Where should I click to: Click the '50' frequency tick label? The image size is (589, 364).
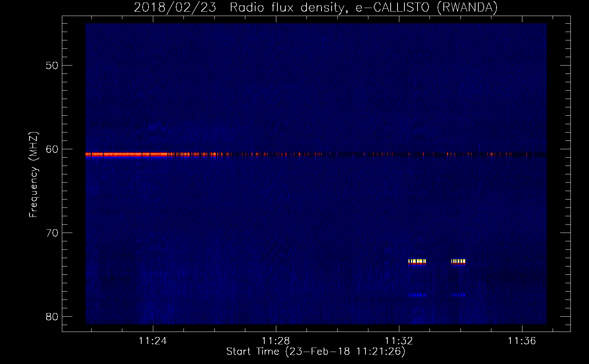click(x=52, y=66)
